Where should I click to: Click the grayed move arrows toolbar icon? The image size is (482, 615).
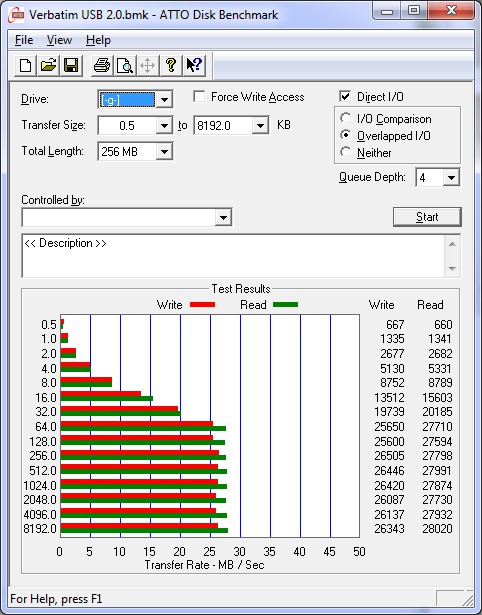[147, 66]
